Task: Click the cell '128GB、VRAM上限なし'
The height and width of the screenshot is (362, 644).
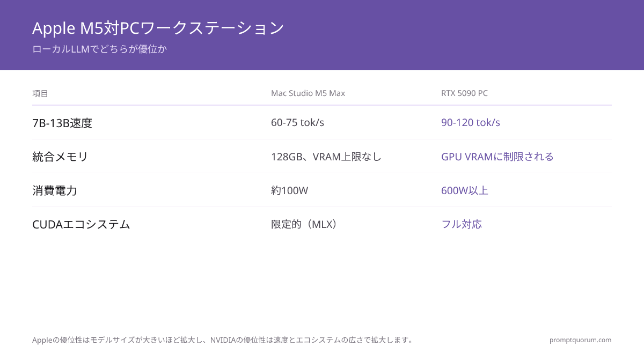Action: (x=326, y=157)
